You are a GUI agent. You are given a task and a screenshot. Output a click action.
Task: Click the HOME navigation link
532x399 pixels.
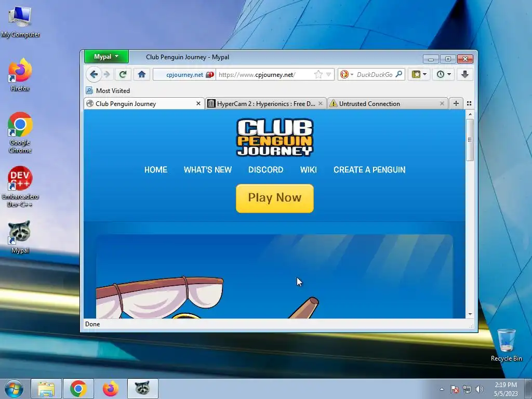(156, 170)
